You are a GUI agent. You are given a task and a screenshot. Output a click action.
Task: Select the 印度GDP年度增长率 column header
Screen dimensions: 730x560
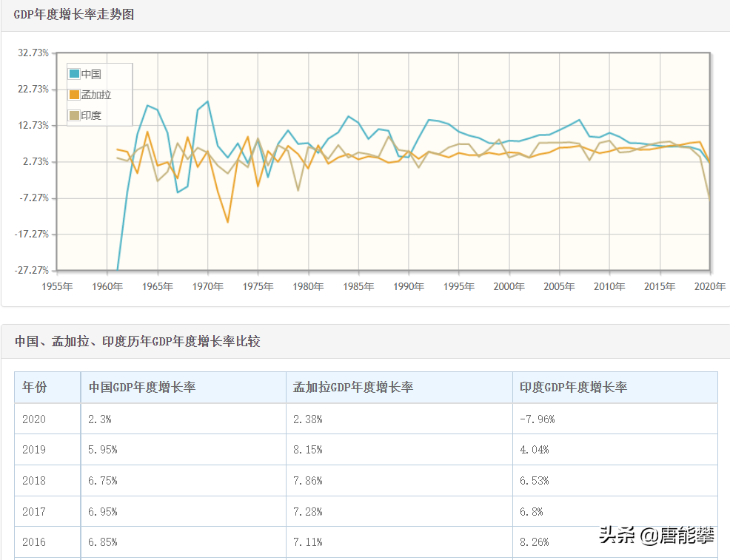[x=573, y=387]
